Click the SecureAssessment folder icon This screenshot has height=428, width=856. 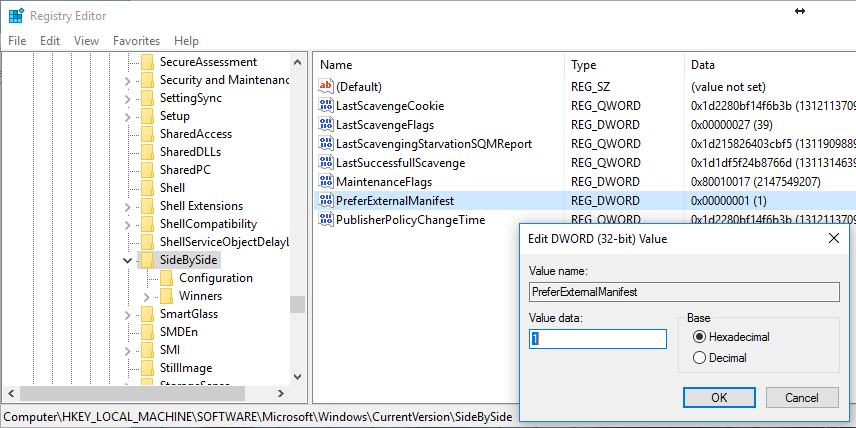point(148,62)
